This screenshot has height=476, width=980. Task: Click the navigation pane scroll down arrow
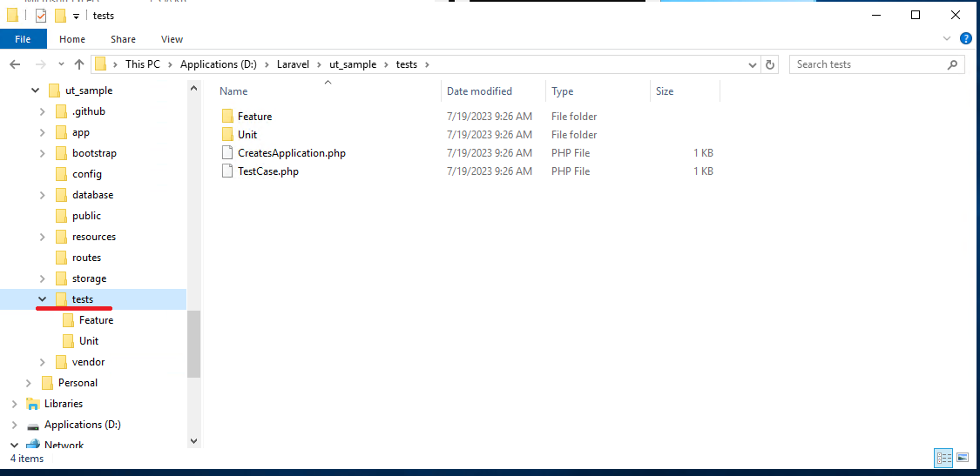click(x=193, y=441)
